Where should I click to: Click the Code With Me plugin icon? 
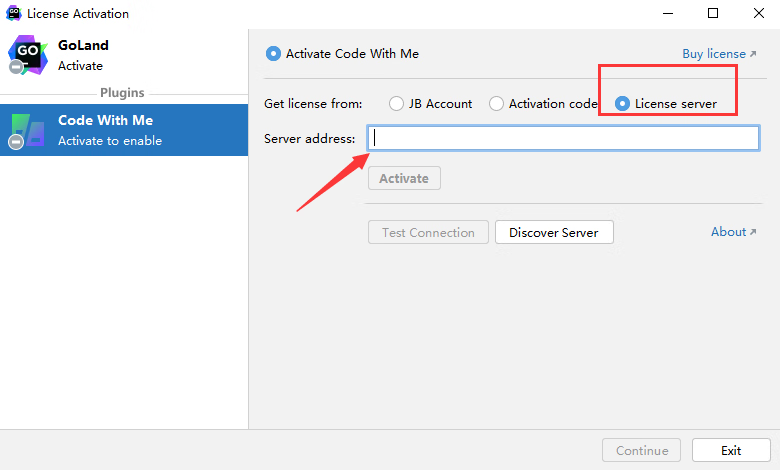click(27, 130)
